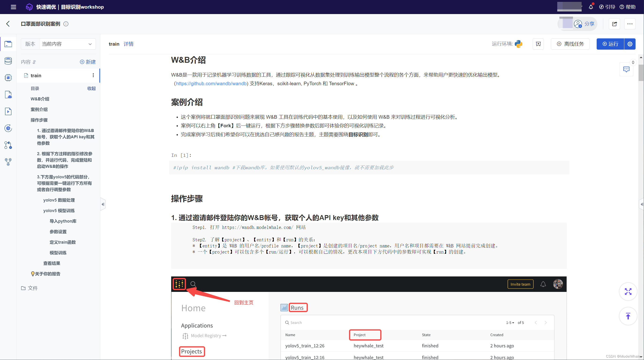Open the 版本 当前内容 dropdown
This screenshot has height=360, width=644.
[x=67, y=44]
